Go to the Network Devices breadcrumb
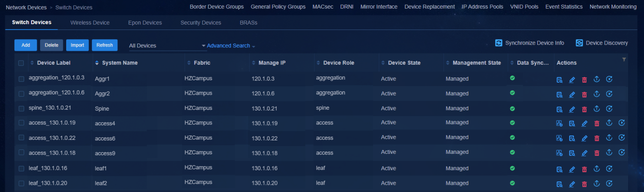This screenshot has width=644, height=192. (x=26, y=7)
